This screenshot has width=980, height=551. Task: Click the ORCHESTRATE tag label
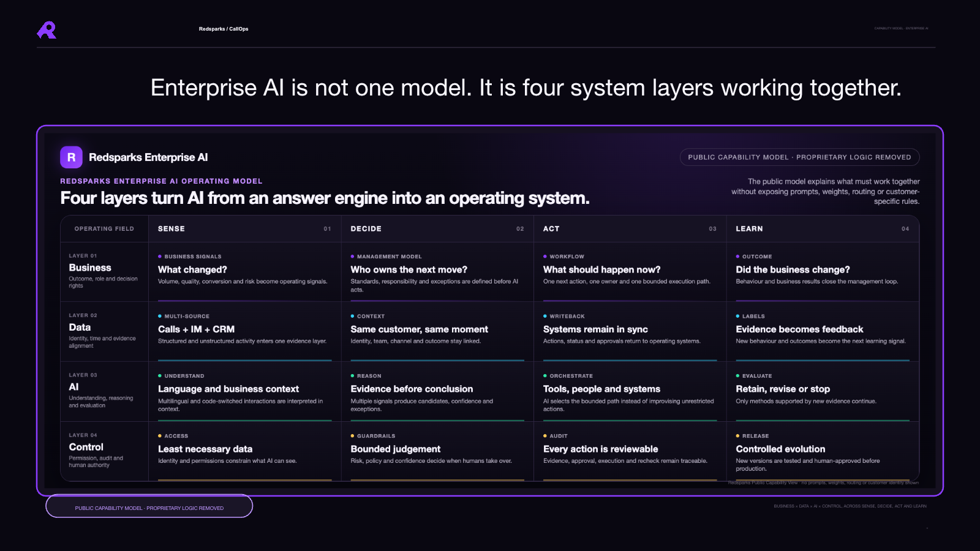tap(571, 376)
